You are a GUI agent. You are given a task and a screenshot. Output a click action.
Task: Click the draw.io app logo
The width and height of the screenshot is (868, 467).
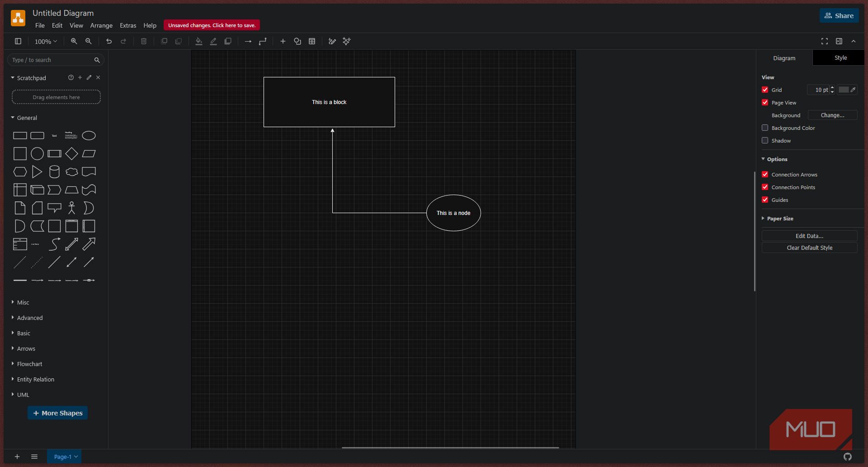18,18
